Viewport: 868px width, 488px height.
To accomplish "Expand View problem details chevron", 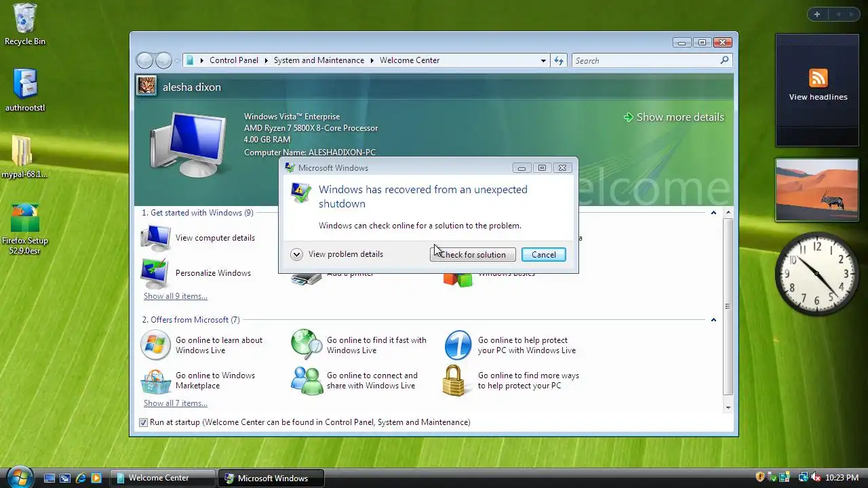I will click(x=296, y=254).
